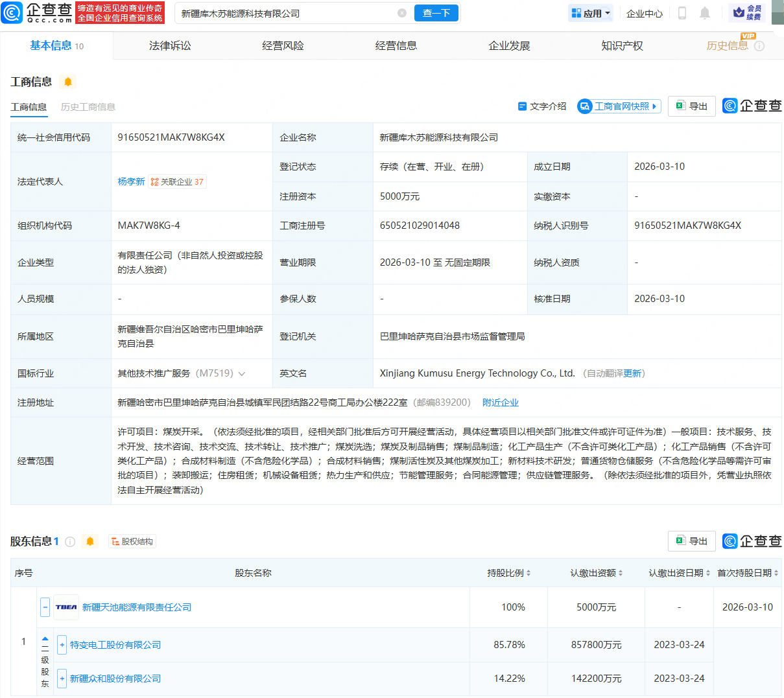The width and height of the screenshot is (784, 698).
Task: Click the info icon next to 股东信息
Action: pos(70,542)
